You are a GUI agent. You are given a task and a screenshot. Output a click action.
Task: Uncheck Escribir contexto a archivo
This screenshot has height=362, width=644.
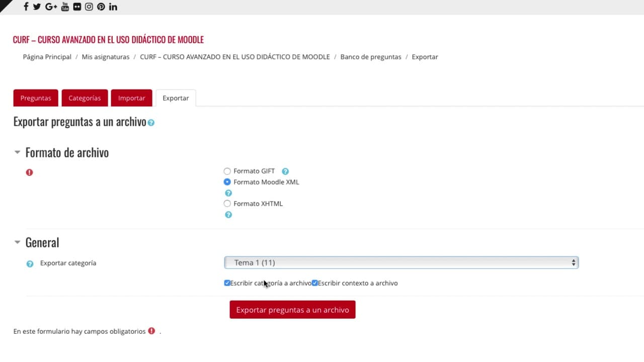point(314,283)
